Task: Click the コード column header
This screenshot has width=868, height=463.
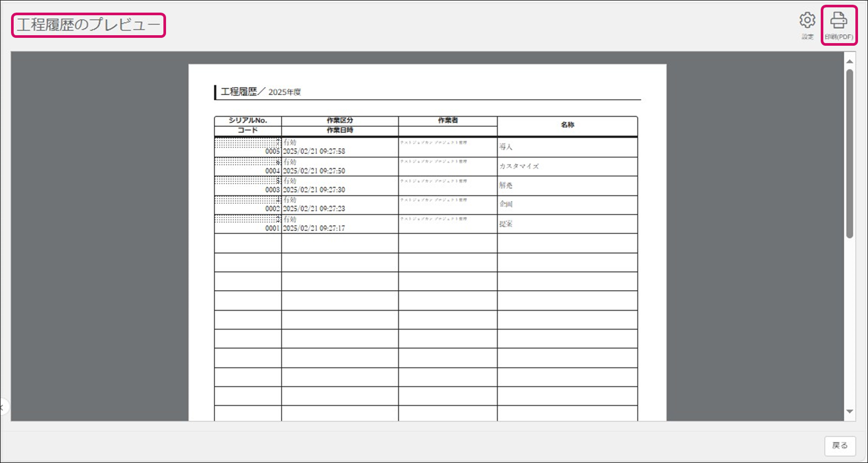Action: click(x=247, y=130)
